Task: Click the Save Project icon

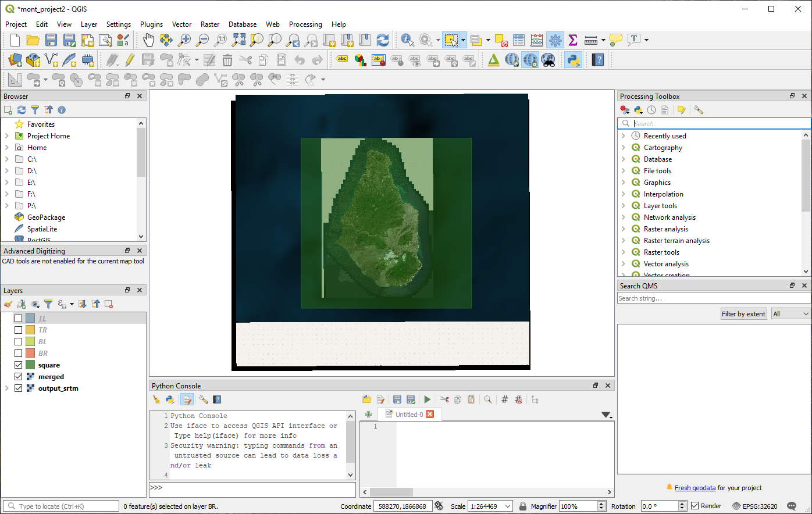Action: pyautogui.click(x=51, y=40)
